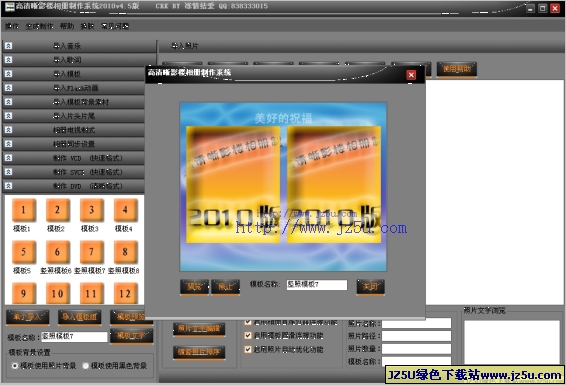This screenshot has height=385, width=566.
Task: Pick the template 12 icon
Action: pos(125,293)
